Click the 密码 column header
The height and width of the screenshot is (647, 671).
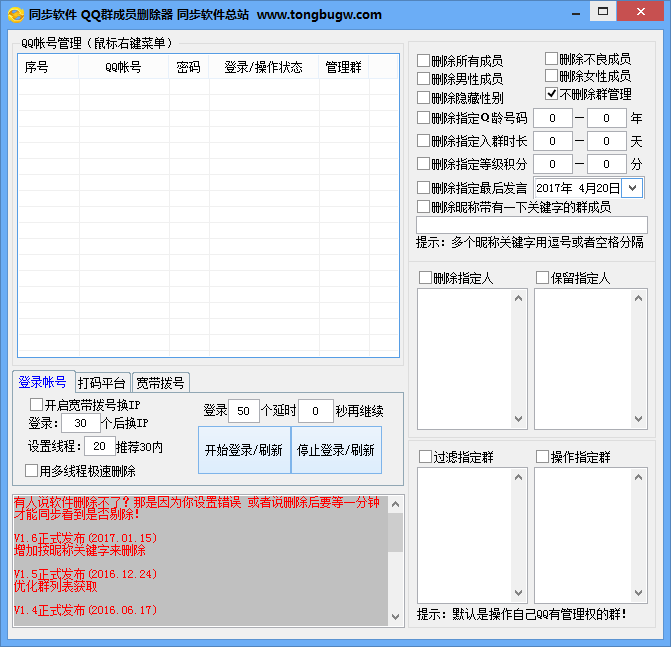[x=189, y=67]
